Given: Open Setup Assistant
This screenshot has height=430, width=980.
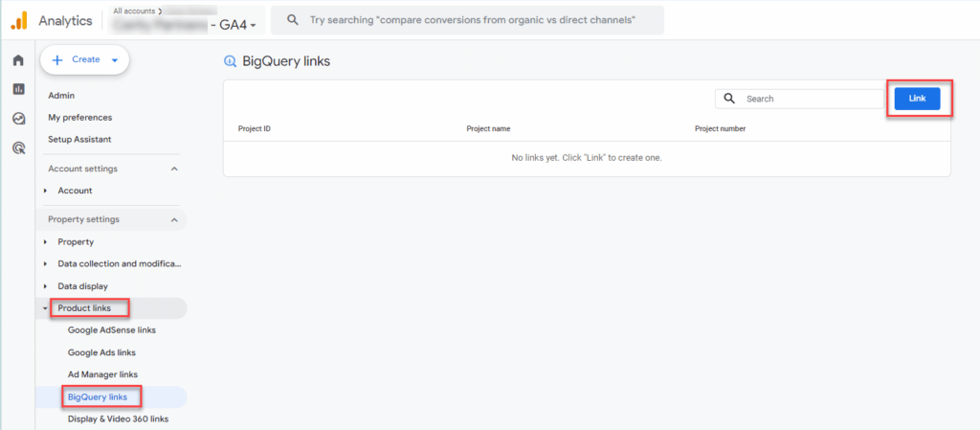Looking at the screenshot, I should click(79, 140).
